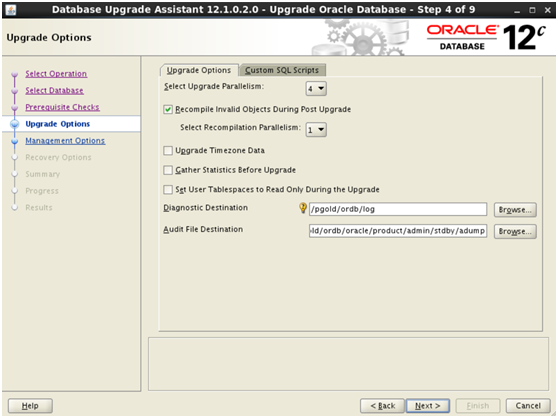Select the Upgrade Options tab
Viewport: 558px width, 418px height.
[x=199, y=70]
